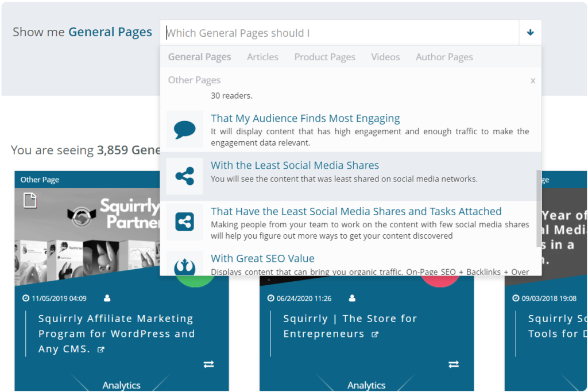This screenshot has height=392, width=588.
Task: Click the Which General Pages search field
Action: point(340,33)
